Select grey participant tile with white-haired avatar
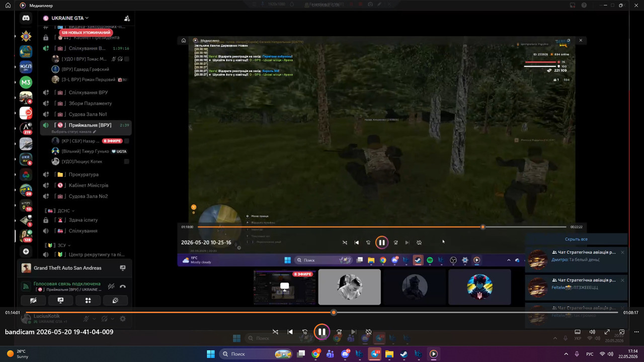This screenshot has width=644, height=362. coord(350,287)
